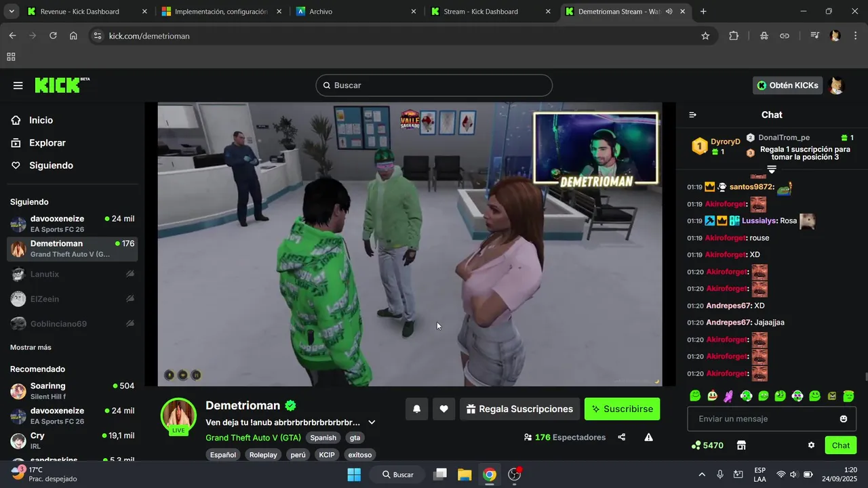Switch to Implementación, configuración tab
868x488 pixels.
click(222, 12)
